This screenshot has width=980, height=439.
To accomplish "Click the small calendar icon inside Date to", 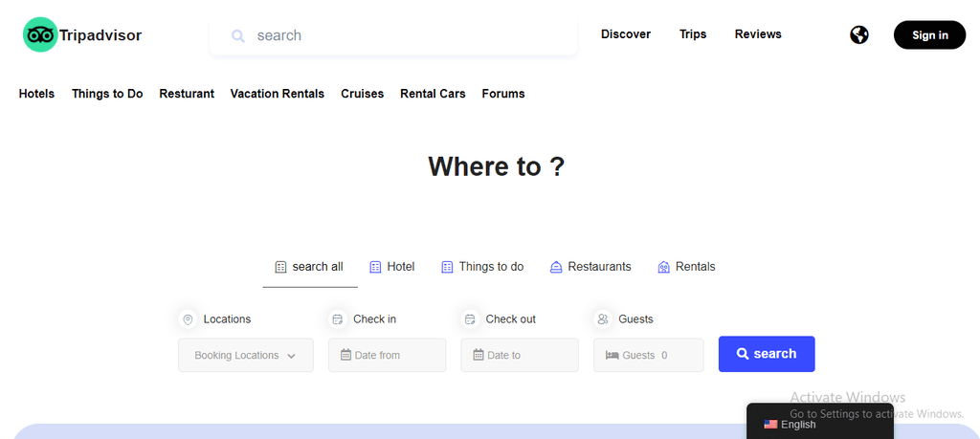I will point(479,355).
